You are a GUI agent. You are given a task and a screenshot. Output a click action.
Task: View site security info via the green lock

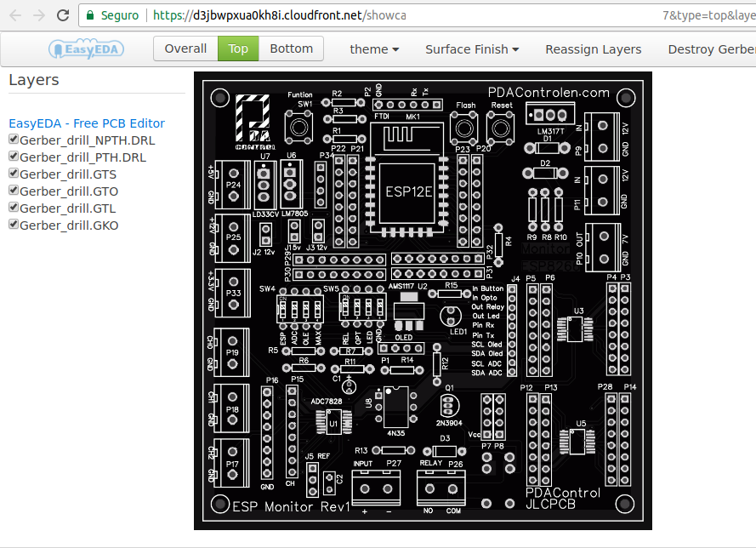(89, 15)
